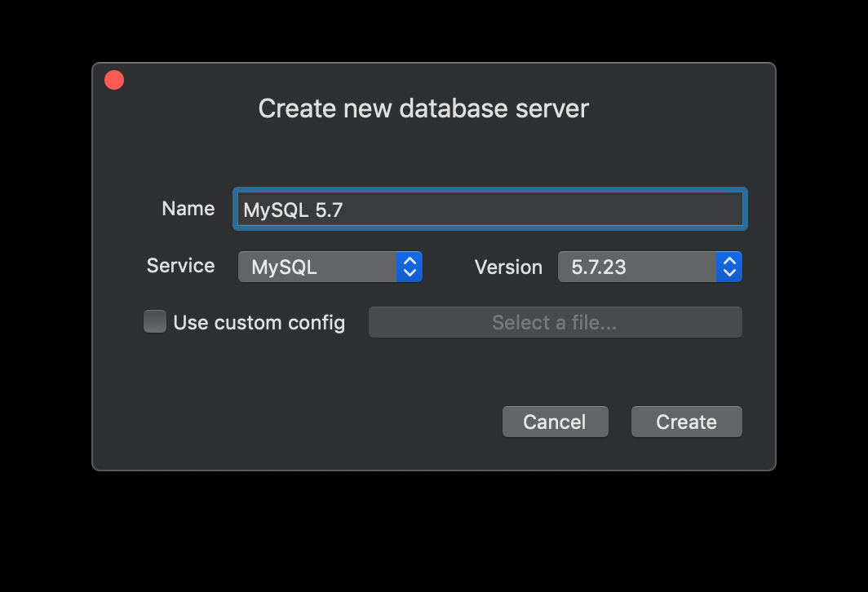
Task: Select the MySQL value in Service selector
Action: click(284, 267)
